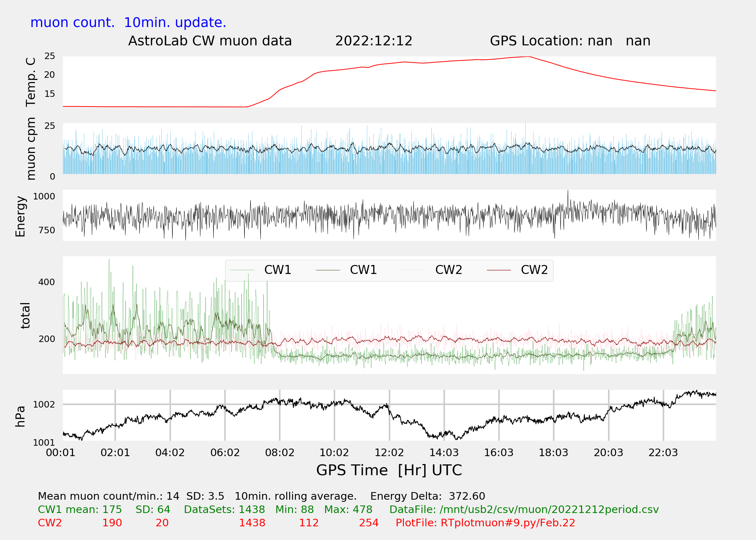Viewport: 756px width, 540px height.
Task: Click the 2022:12:12 date label
Action: click(374, 41)
